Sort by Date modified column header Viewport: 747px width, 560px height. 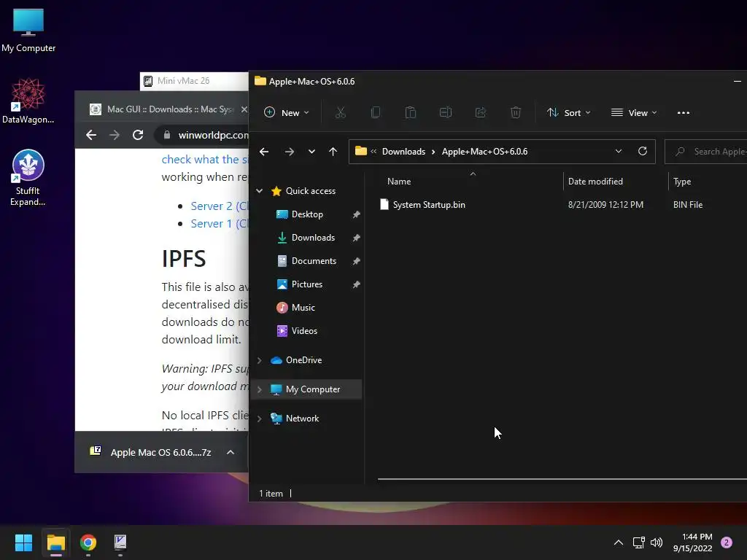point(595,182)
